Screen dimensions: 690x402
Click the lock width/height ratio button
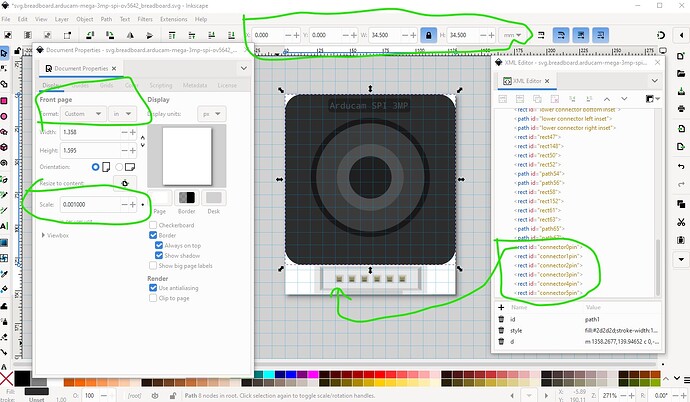point(428,35)
